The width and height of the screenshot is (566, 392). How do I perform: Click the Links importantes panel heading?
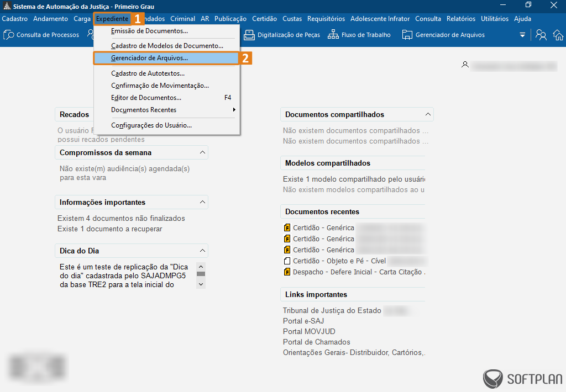316,295
